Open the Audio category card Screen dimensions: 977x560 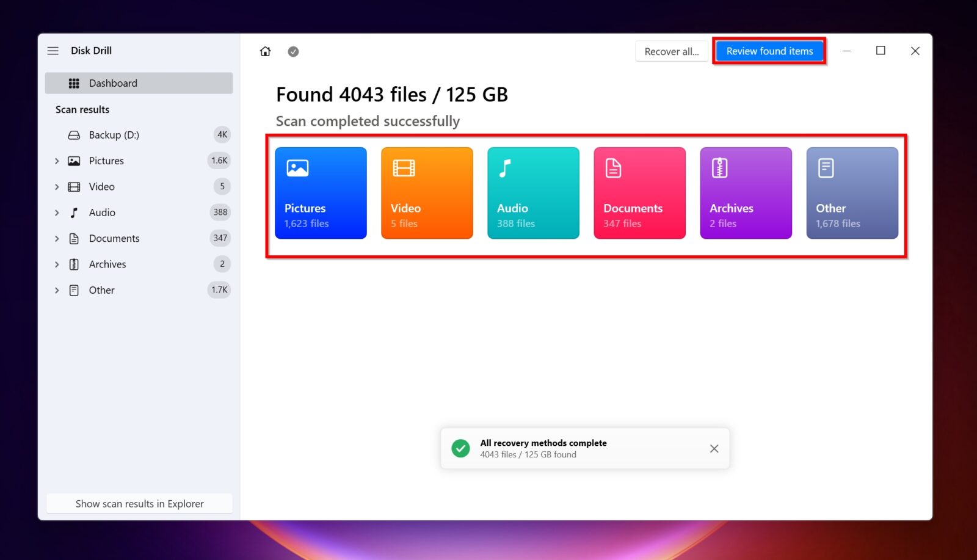pyautogui.click(x=532, y=192)
